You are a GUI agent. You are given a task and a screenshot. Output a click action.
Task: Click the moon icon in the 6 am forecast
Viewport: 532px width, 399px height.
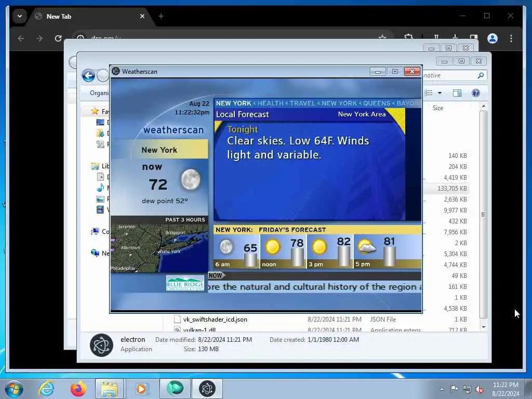tap(227, 247)
